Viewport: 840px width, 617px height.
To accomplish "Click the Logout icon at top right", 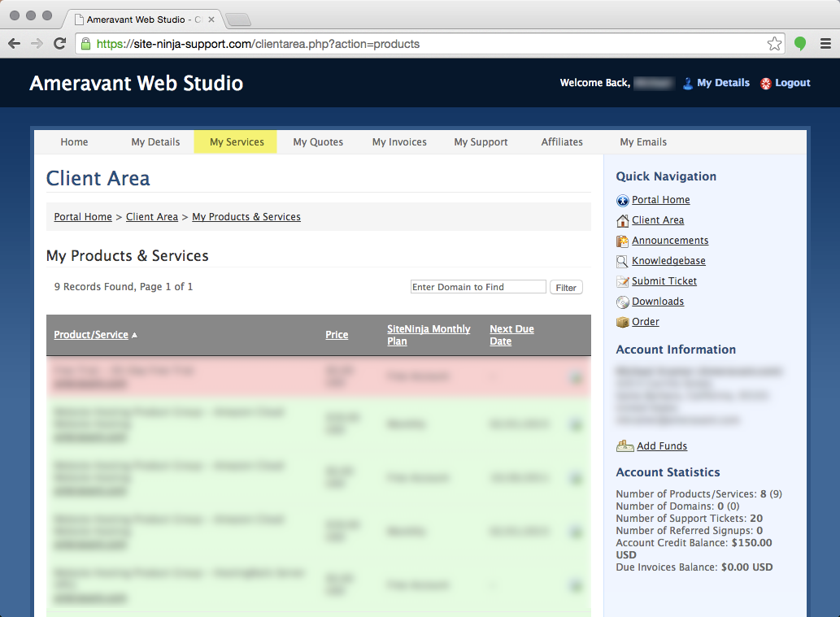I will tap(764, 83).
